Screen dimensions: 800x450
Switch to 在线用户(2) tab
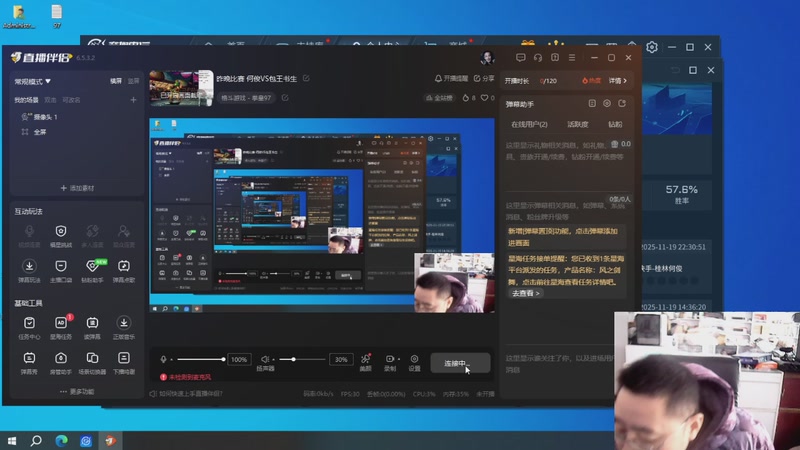(x=529, y=124)
